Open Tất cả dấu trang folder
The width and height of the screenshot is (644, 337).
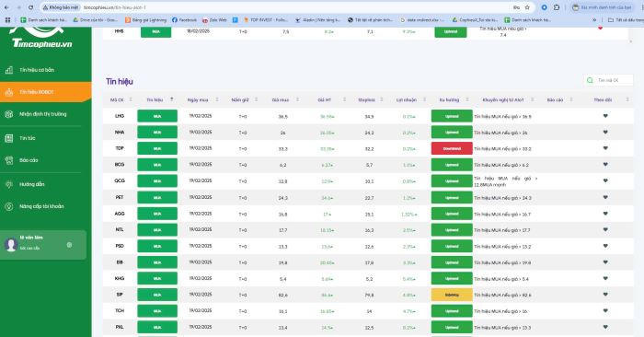625,19
